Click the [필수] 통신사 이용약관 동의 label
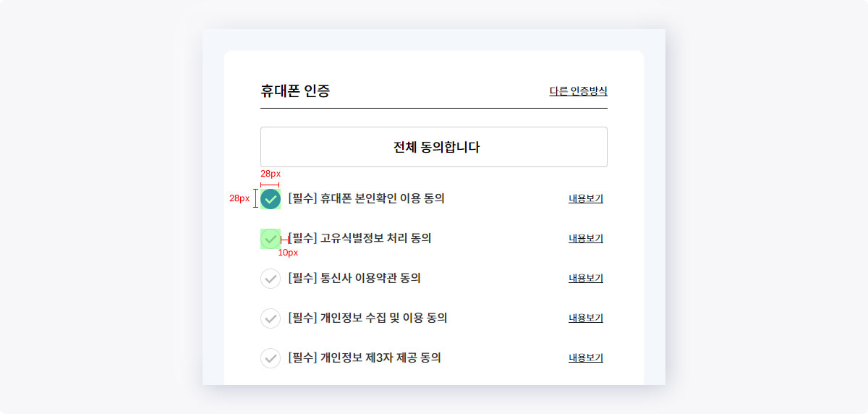The height and width of the screenshot is (414, 868). point(354,279)
